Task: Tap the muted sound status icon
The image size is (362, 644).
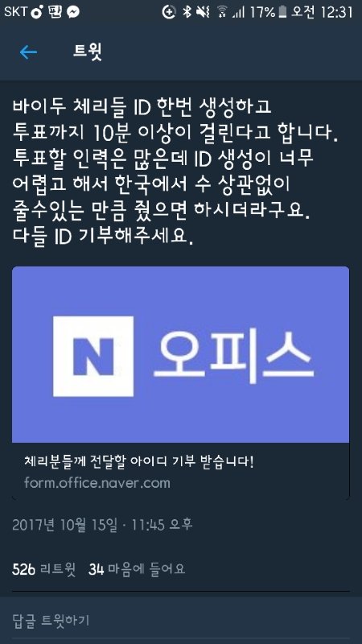Action: 203,12
